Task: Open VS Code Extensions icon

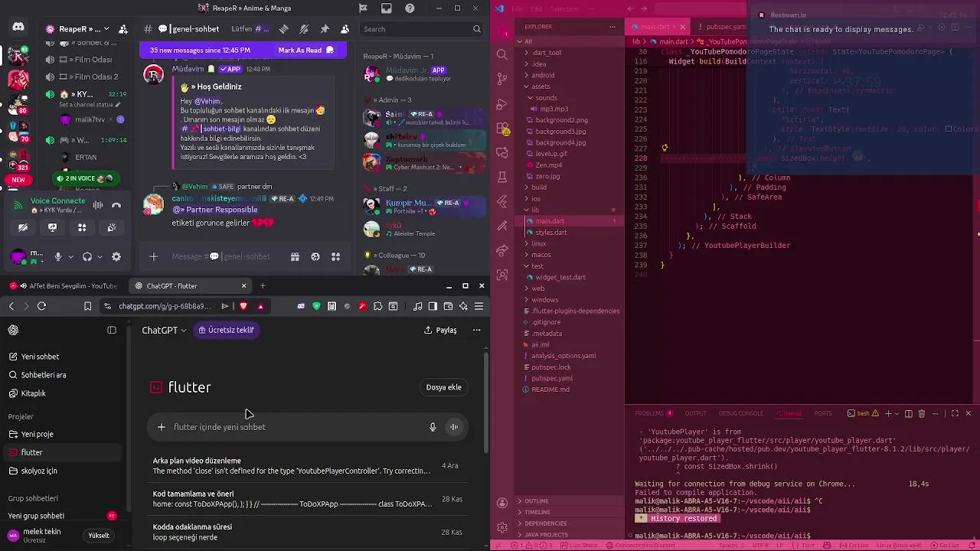Action: pos(502,128)
